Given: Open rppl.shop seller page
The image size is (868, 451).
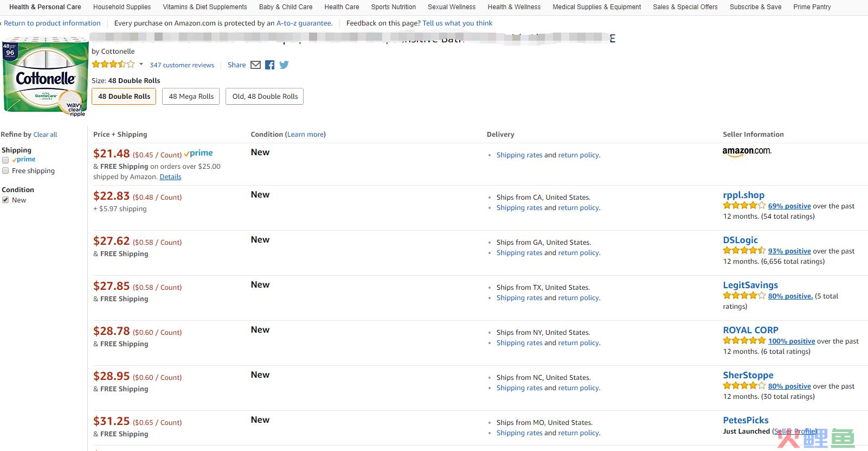Looking at the screenshot, I should [744, 195].
